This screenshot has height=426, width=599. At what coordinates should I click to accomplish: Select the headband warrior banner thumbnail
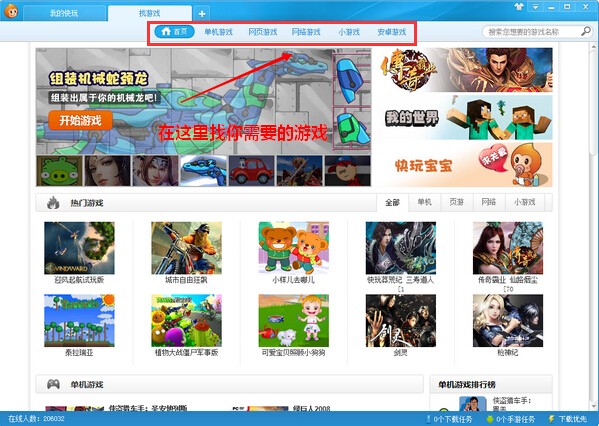point(156,171)
